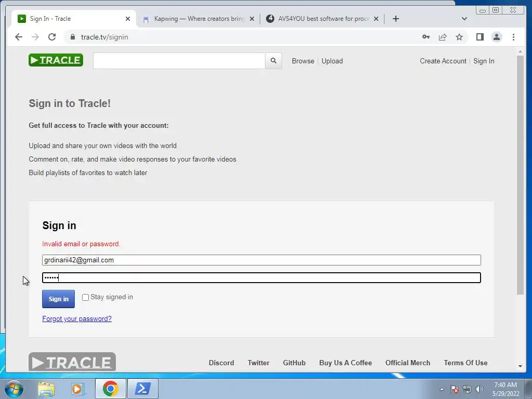
Task: Open the Twitter footer link
Action: point(259,363)
